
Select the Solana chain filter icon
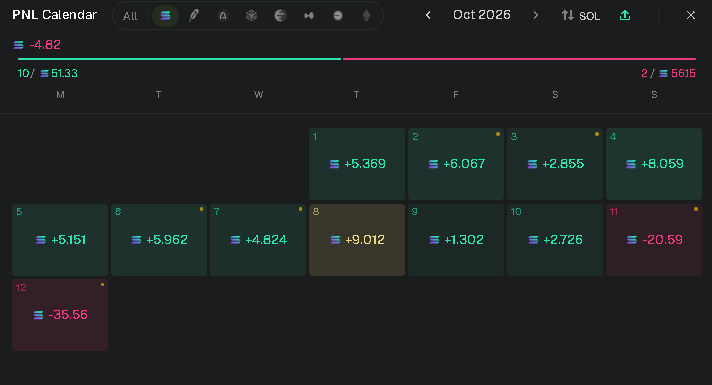pos(165,16)
